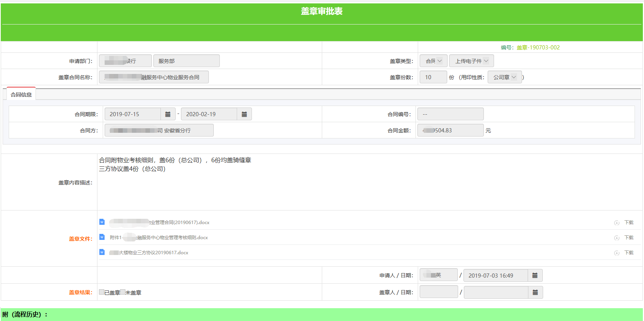Click download icon for 物业管理考核细则.docx
Image resolution: width=644 pixels, height=321 pixels.
616,238
